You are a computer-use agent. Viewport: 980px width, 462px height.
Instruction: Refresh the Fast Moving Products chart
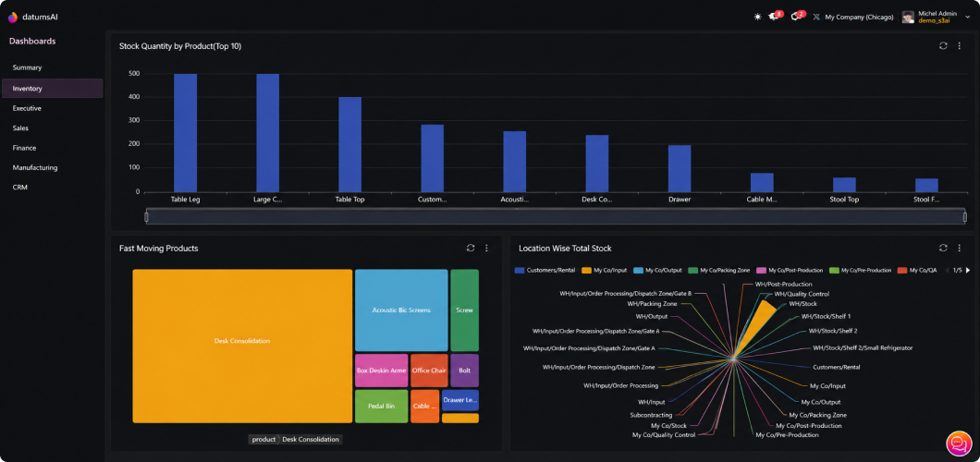(x=471, y=248)
